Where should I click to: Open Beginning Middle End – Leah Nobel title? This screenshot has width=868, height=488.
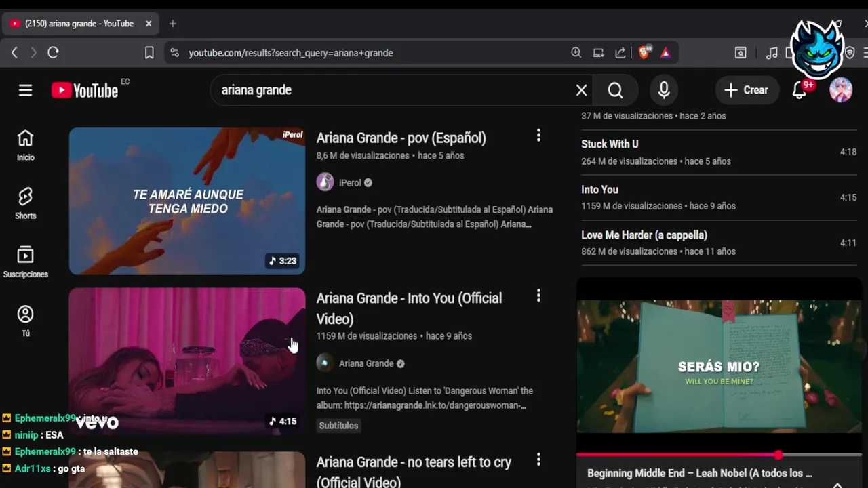pyautogui.click(x=699, y=473)
